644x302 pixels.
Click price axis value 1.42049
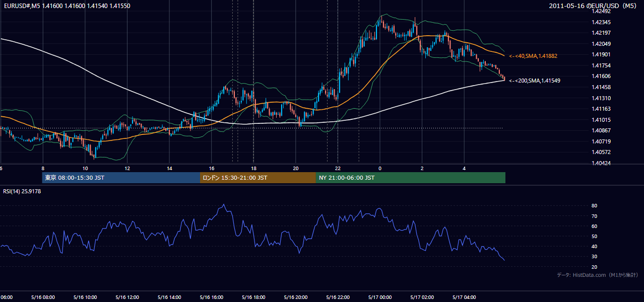pos(601,44)
